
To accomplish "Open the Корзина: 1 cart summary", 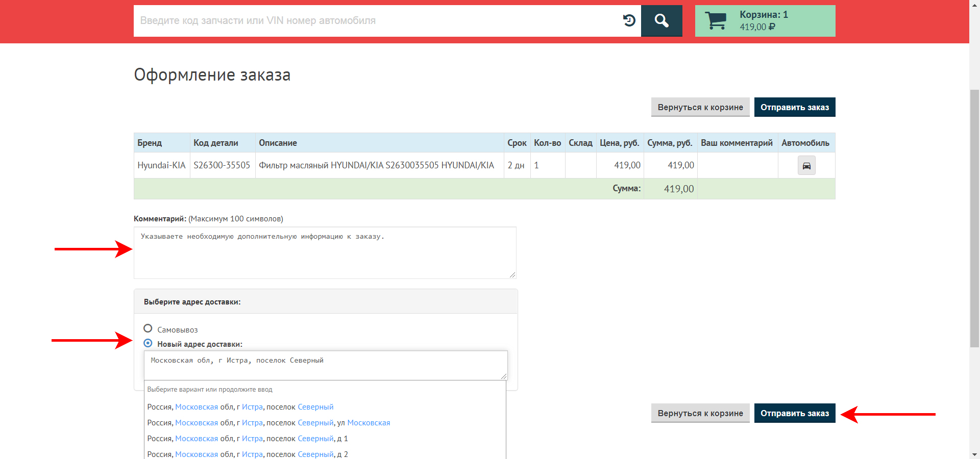I will [765, 21].
